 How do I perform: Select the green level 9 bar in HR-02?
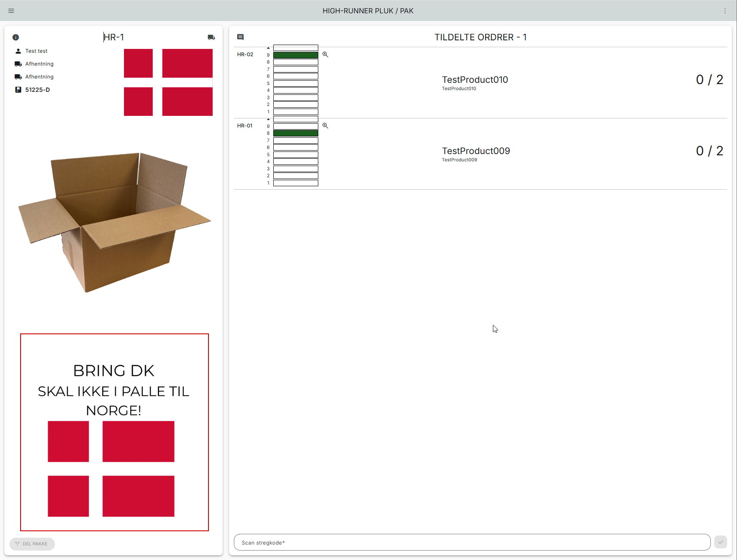[296, 55]
